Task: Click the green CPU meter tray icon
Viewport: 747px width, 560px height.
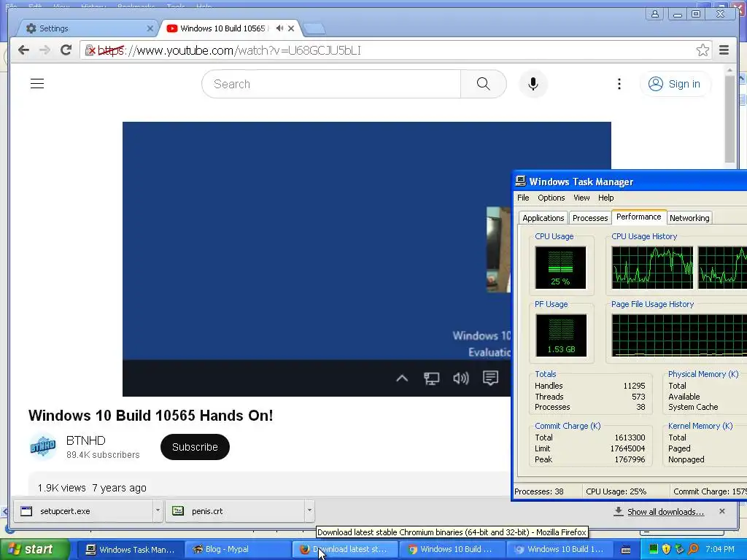Action: click(653, 549)
